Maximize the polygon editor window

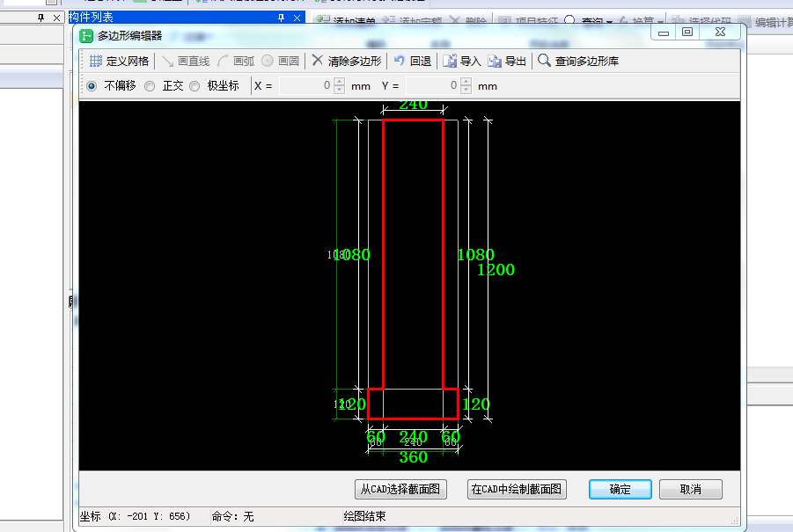pos(687,32)
